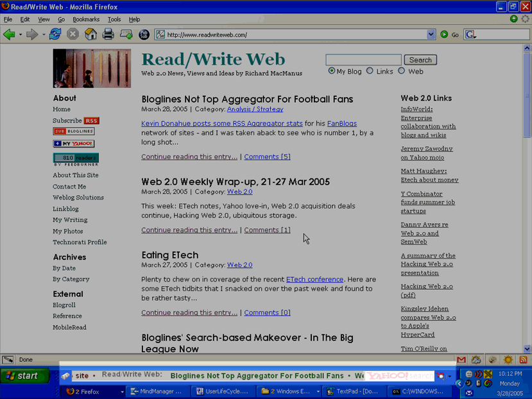The width and height of the screenshot is (532, 399).
Task: Click the scrollbar up arrow
Action: (527, 48)
